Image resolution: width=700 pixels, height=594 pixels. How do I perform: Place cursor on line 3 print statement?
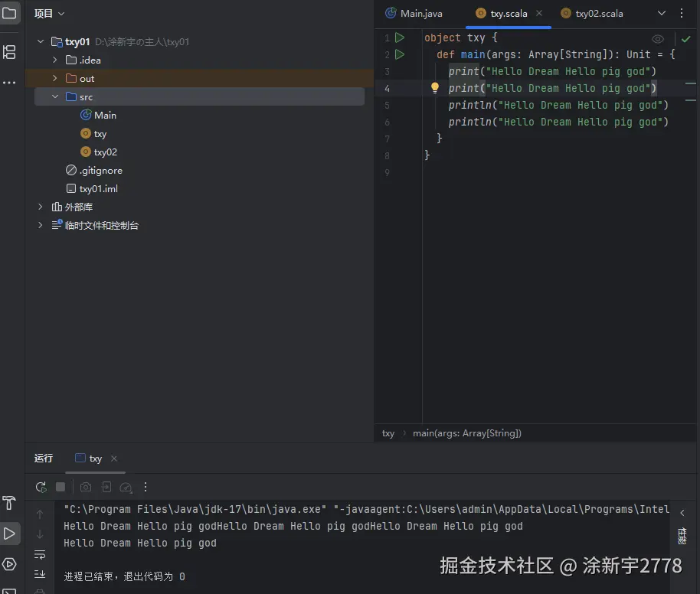(x=552, y=71)
